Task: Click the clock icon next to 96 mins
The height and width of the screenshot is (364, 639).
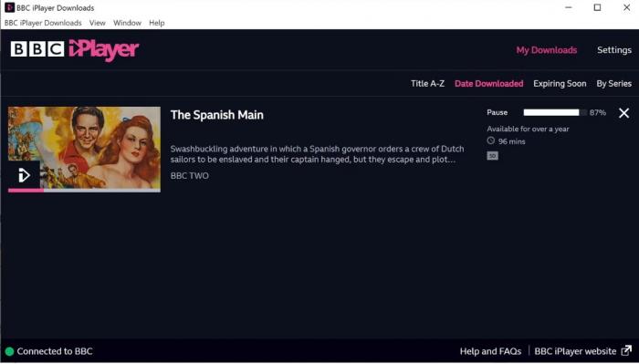Action: click(491, 140)
